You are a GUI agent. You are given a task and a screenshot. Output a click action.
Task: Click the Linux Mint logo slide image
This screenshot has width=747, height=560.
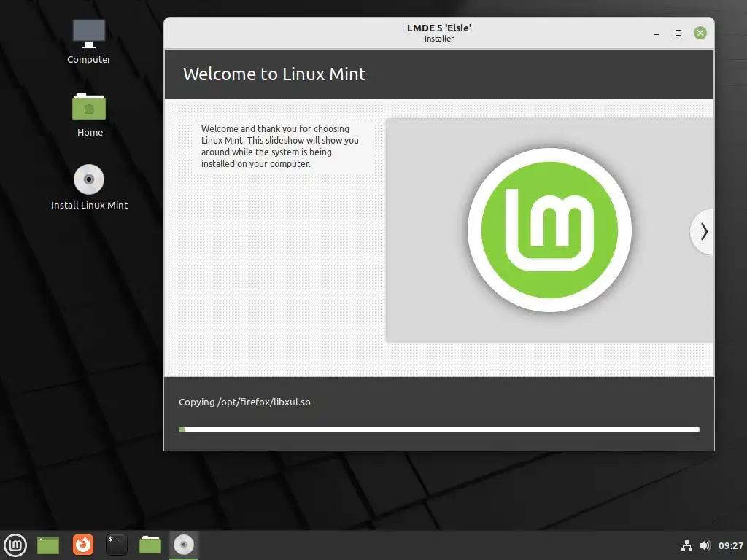click(549, 230)
